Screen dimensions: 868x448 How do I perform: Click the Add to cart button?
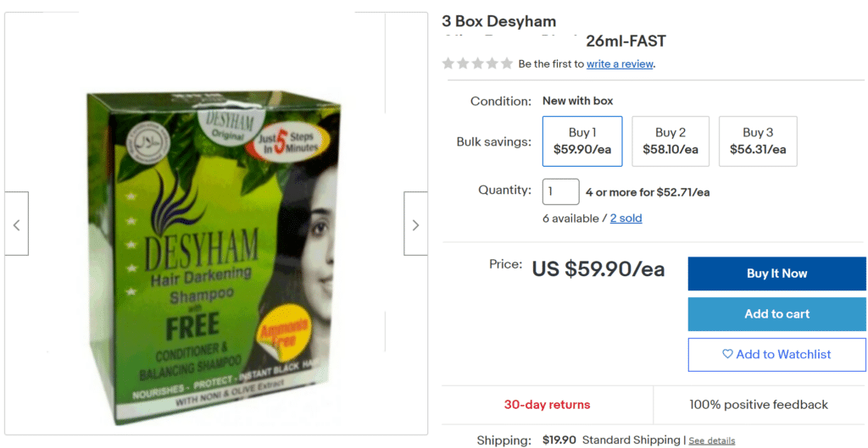coord(776,314)
